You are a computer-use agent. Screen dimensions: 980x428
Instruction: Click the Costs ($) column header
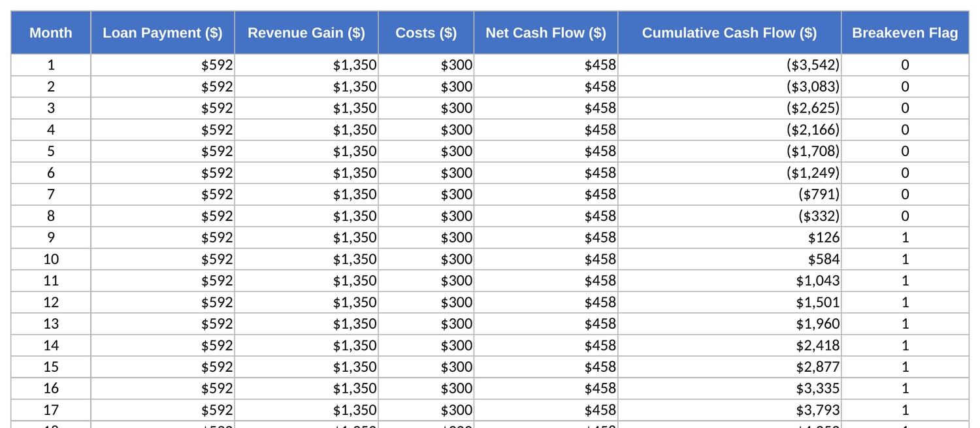(426, 33)
